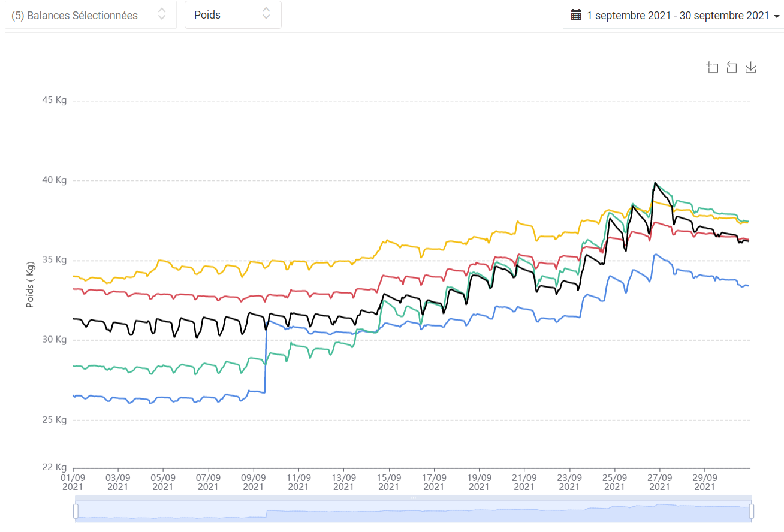This screenshot has height=532, width=784.
Task: Click the date range text 1 septembre 2021 - 30 septembre 2021
Action: [678, 16]
